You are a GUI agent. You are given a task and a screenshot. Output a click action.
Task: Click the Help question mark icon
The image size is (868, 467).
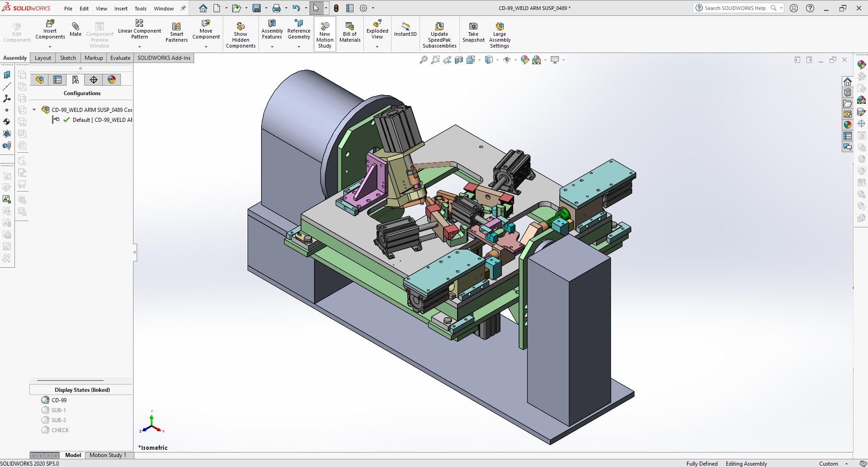click(810, 8)
